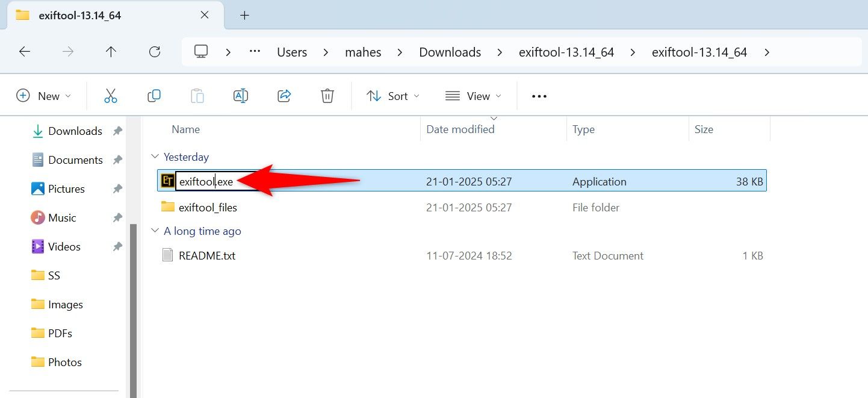Screen dimensions: 868x398
Task: Click the exiftool_files folder icon
Action: pos(168,207)
